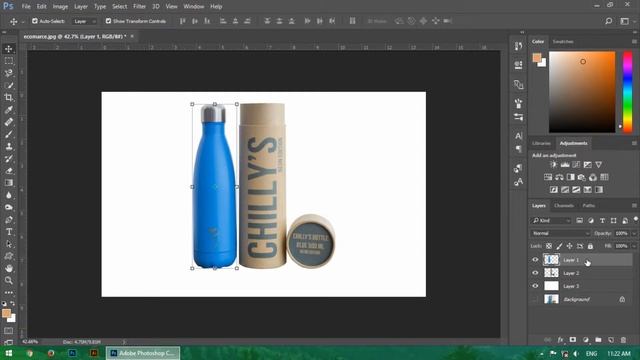640x360 pixels.
Task: Open the blend mode Normal dropdown
Action: pyautogui.click(x=560, y=233)
